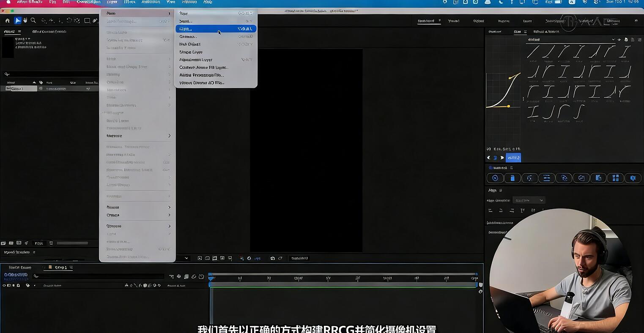Click the Rotation tool icon
Image resolution: width=644 pixels, height=333 pixels.
69,20
